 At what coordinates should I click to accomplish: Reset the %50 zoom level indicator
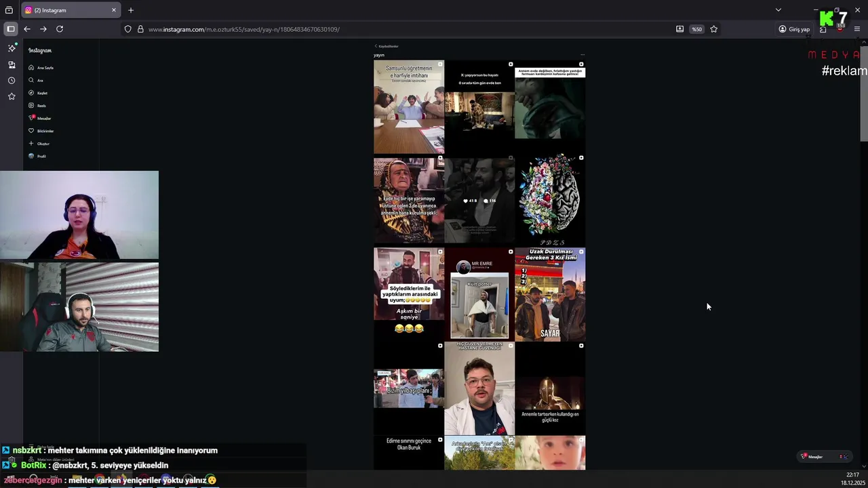[x=696, y=29]
